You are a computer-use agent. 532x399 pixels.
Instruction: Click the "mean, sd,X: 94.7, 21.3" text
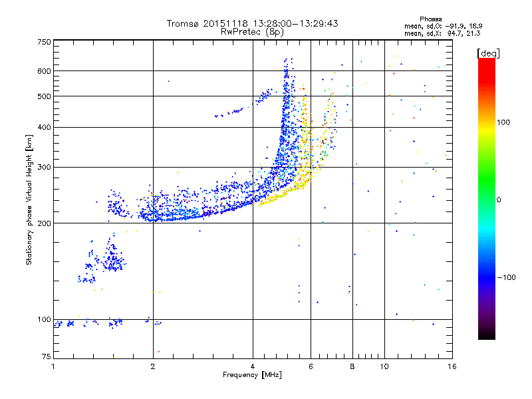click(x=442, y=33)
